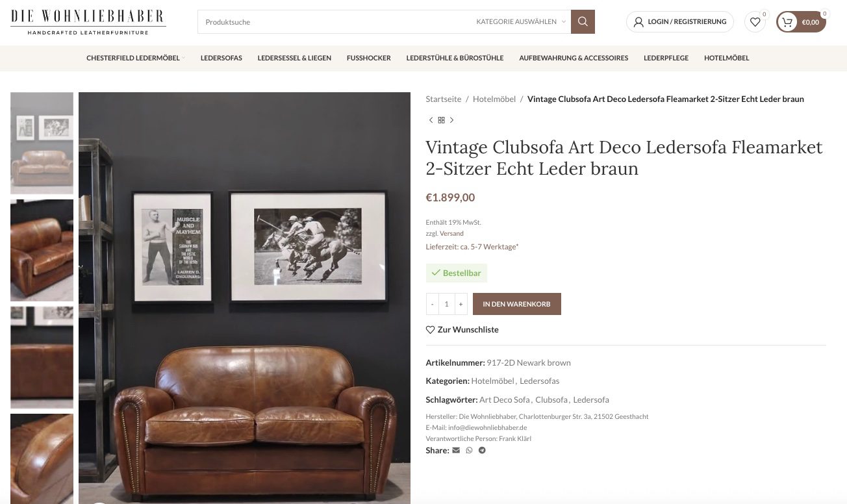Screen dimensions: 847x504
Task: Increase quantity with plus button
Action: tap(461, 304)
